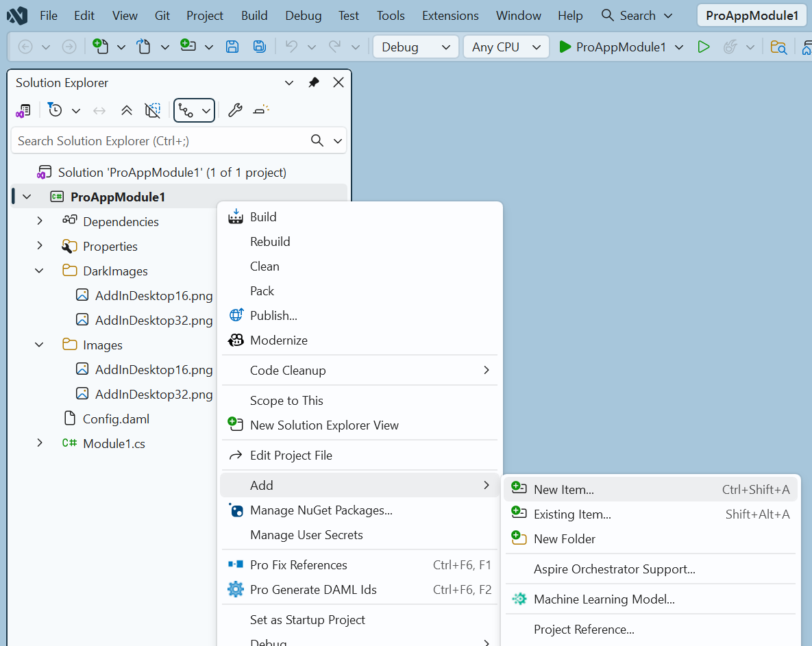Open the File menu
The width and height of the screenshot is (812, 646).
pos(49,16)
